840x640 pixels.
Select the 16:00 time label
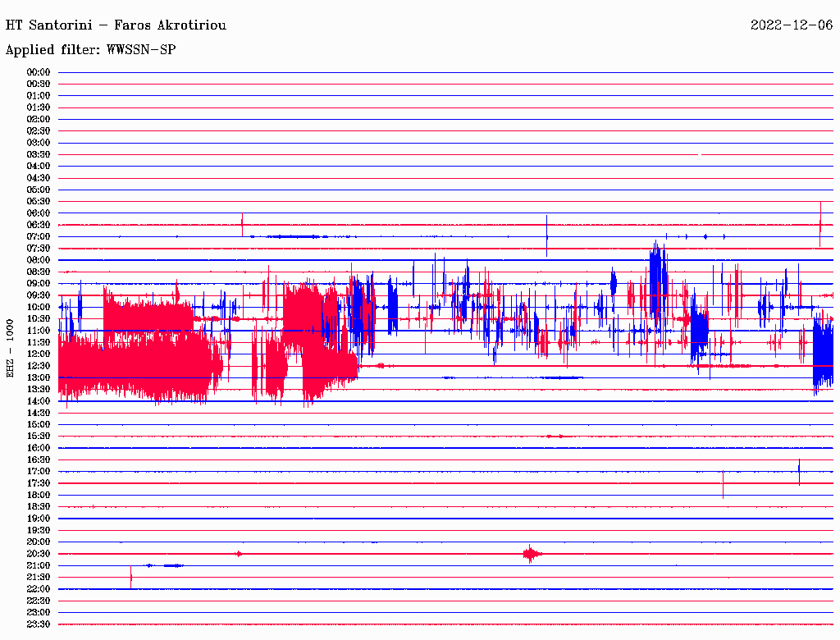click(38, 448)
